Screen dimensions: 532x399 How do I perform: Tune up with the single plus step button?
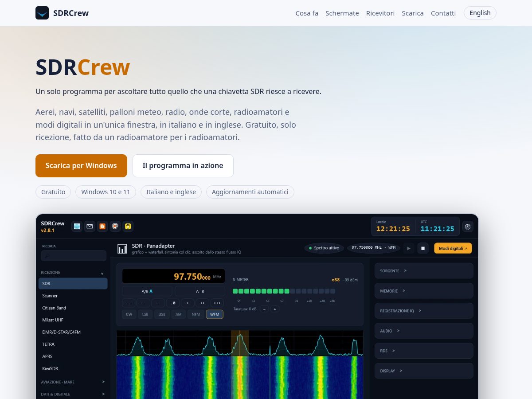point(188,303)
